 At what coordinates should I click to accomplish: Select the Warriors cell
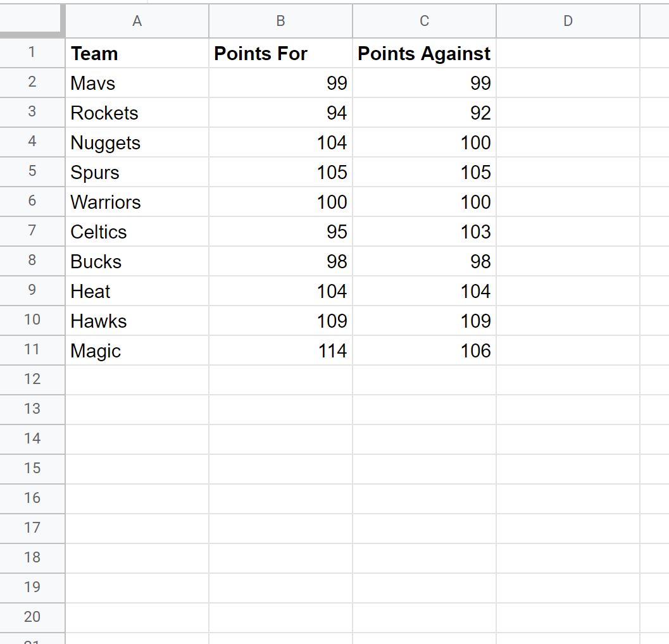(x=137, y=202)
